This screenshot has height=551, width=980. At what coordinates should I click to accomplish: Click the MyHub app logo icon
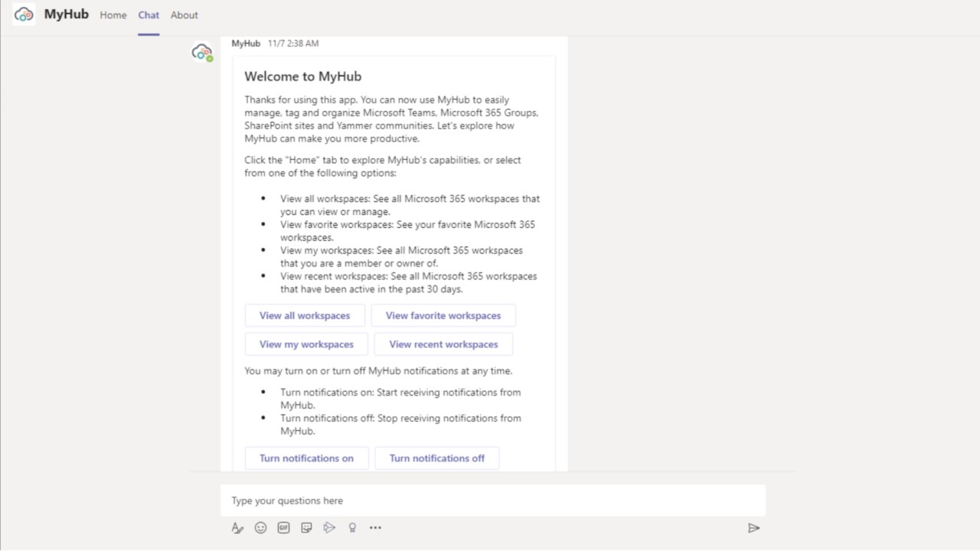point(24,15)
